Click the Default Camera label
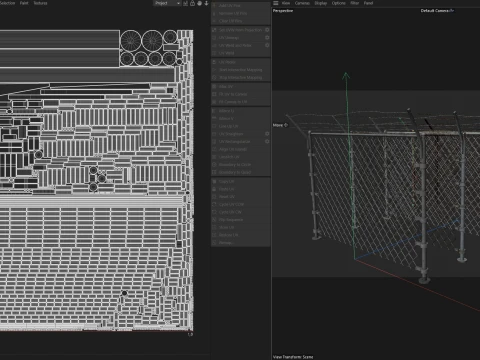Viewport: 480px width, 360px height. point(435,11)
